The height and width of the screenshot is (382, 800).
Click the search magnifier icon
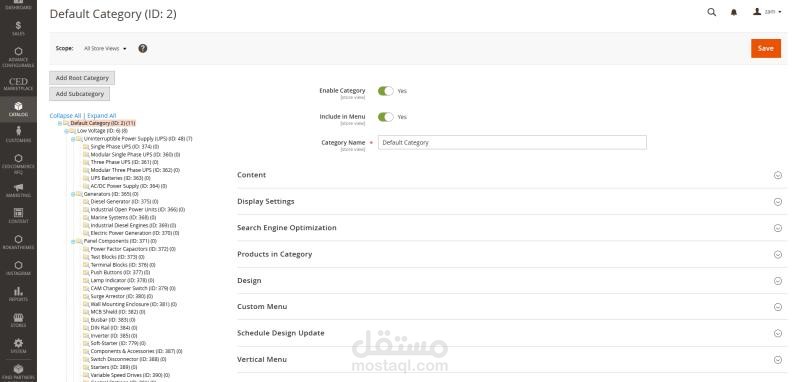point(711,12)
